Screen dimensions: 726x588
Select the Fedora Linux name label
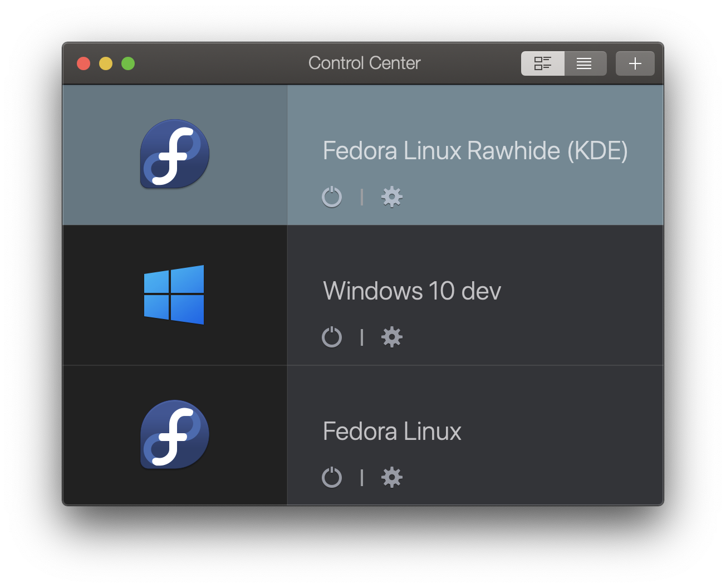tap(392, 432)
